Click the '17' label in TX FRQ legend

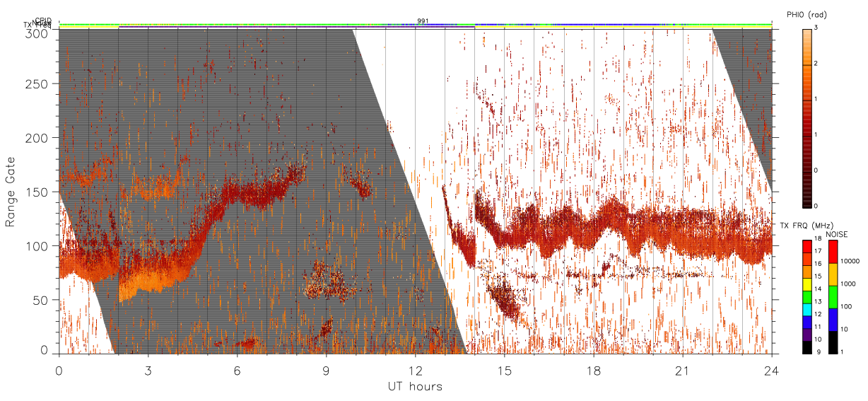pos(818,252)
